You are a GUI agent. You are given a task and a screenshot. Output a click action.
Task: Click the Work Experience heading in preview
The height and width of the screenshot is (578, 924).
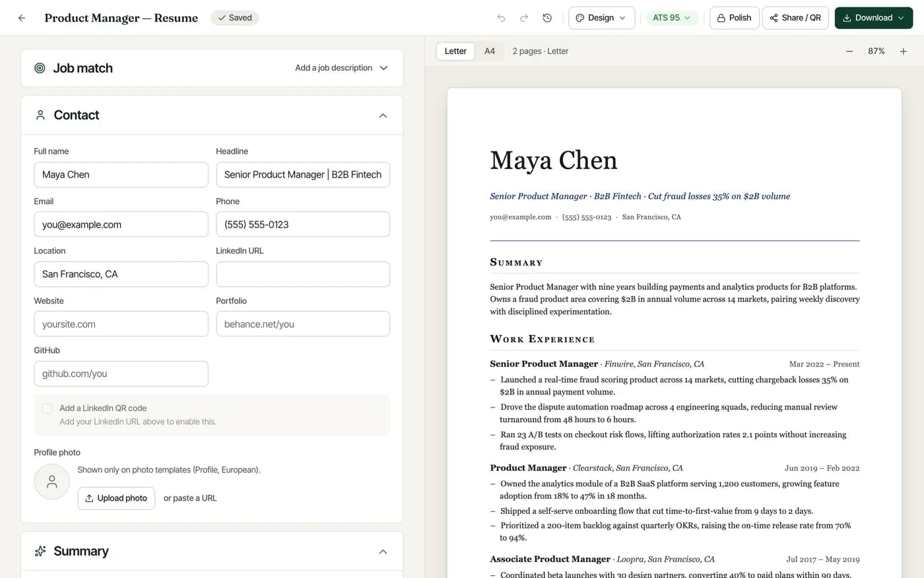pos(542,339)
